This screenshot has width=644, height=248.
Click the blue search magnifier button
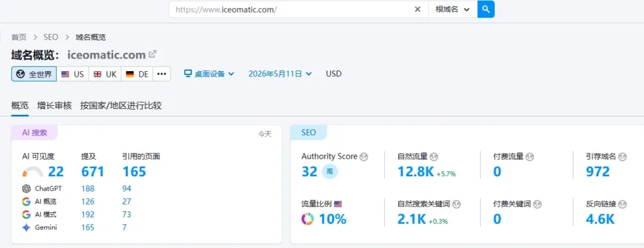pos(486,9)
